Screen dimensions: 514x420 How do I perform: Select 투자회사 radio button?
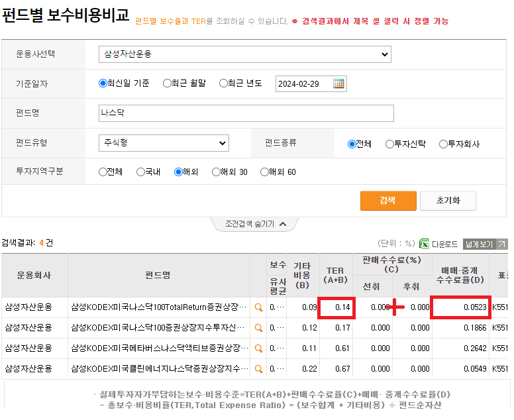[x=443, y=144]
